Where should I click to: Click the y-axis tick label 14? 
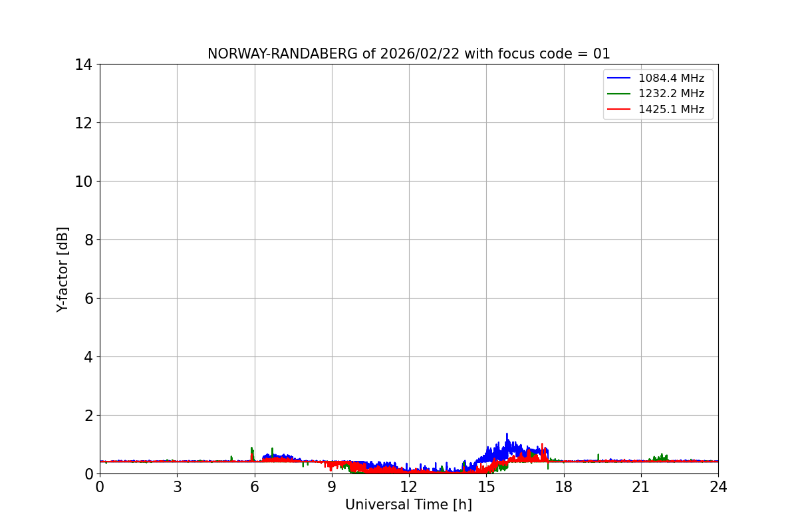(x=83, y=65)
